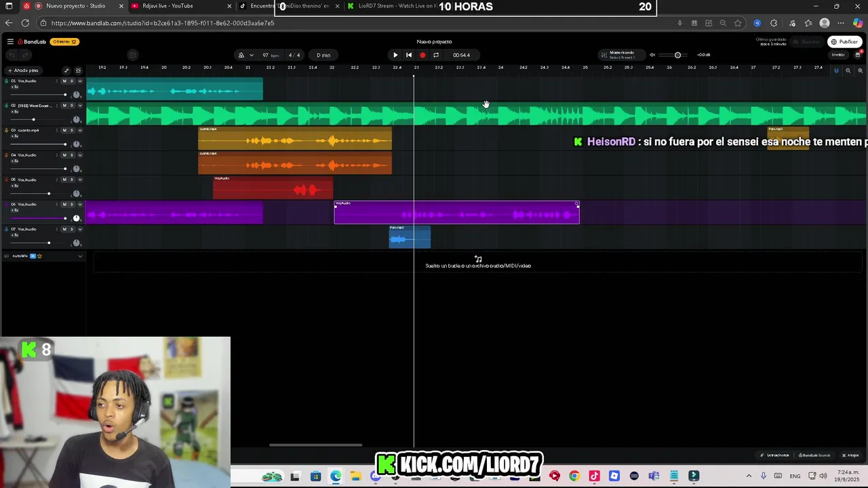Open the automation tool icon
This screenshot has width=868, height=488.
tap(66, 70)
